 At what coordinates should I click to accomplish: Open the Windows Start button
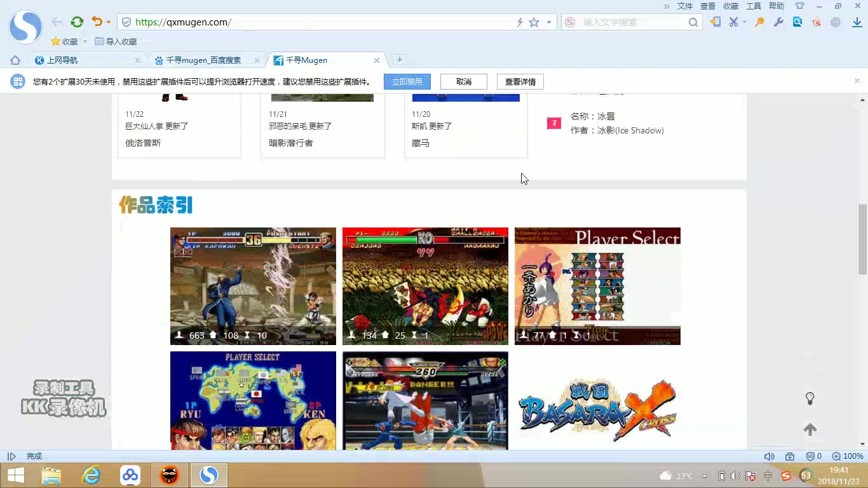point(15,475)
